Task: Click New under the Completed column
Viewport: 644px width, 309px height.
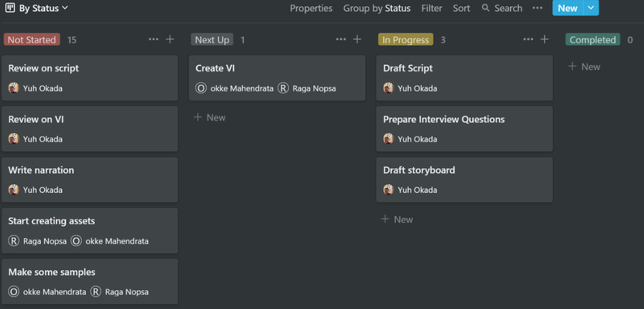Action: tap(585, 67)
